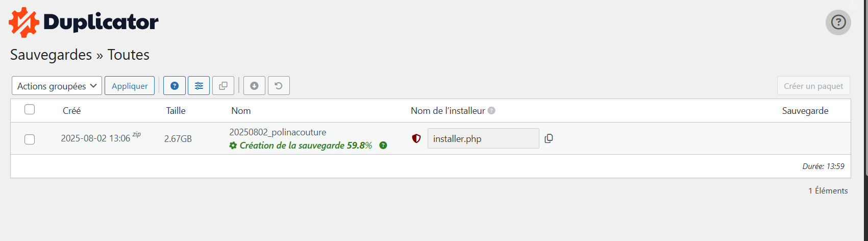Open the help circle at top right
The height and width of the screenshot is (241, 868).
(838, 22)
